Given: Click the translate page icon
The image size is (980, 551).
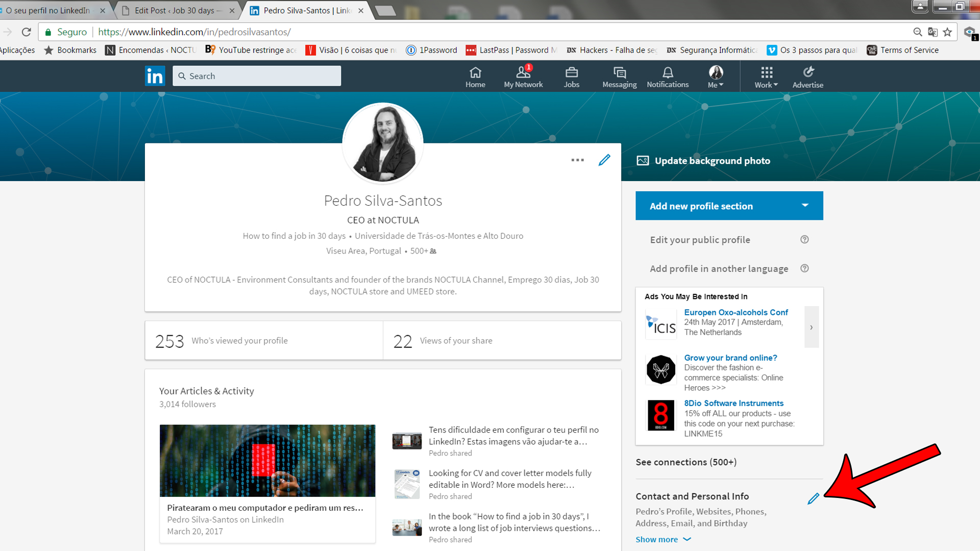Looking at the screenshot, I should [933, 32].
